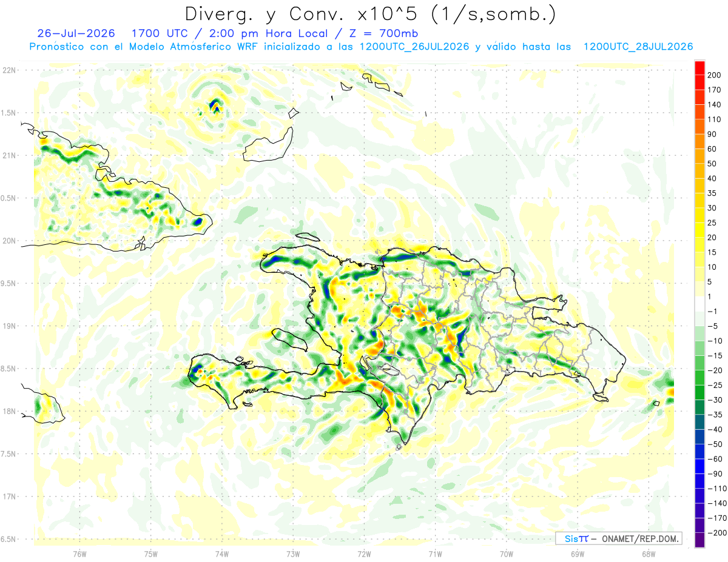Click the "1700 UTC" time text

[161, 33]
